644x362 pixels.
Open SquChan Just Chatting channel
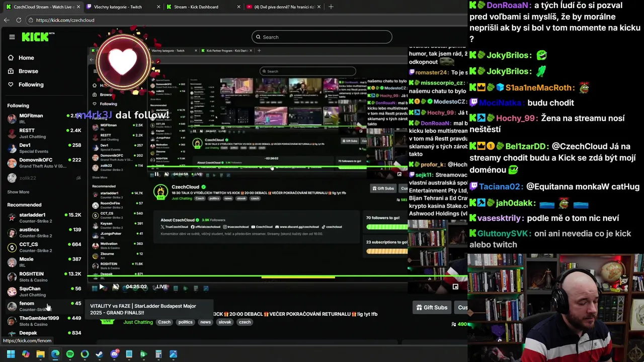tap(44, 292)
